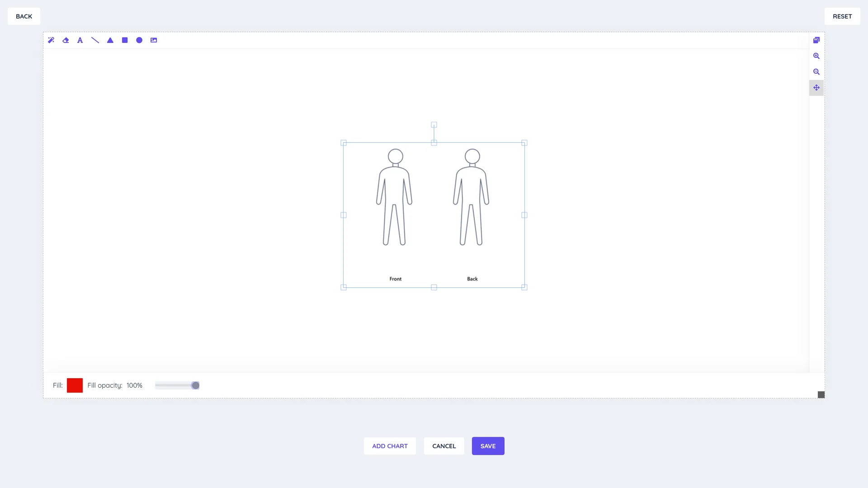Click the ADD CHART button
Viewport: 868px width, 488px height.
(x=390, y=446)
